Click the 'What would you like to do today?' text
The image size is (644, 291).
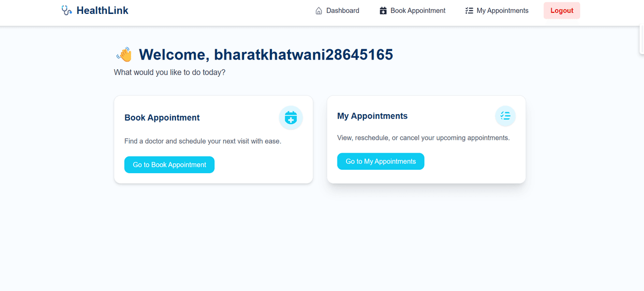click(170, 72)
